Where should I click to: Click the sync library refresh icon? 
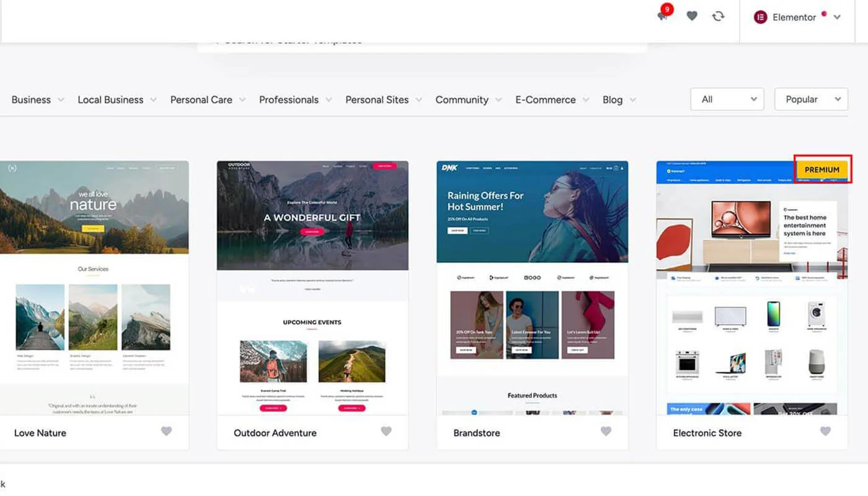click(718, 16)
